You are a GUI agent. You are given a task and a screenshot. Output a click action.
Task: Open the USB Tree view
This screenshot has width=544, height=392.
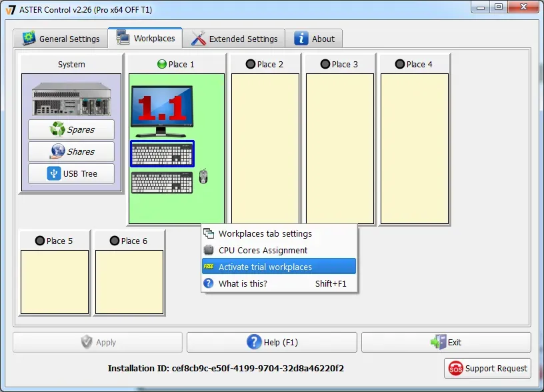coord(71,174)
